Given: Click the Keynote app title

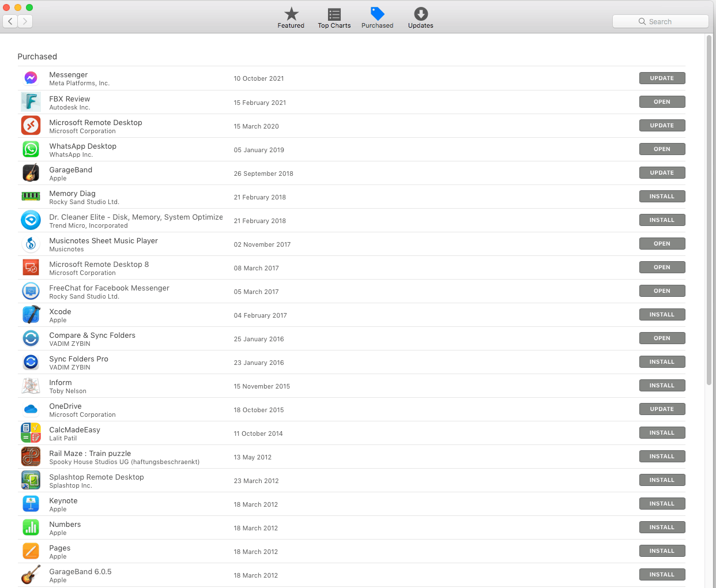Looking at the screenshot, I should [x=63, y=500].
